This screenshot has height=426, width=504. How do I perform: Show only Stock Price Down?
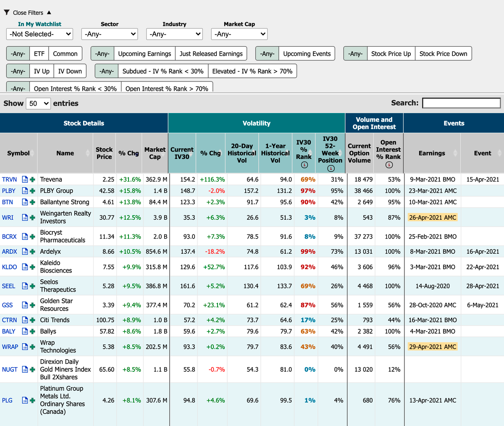(443, 54)
